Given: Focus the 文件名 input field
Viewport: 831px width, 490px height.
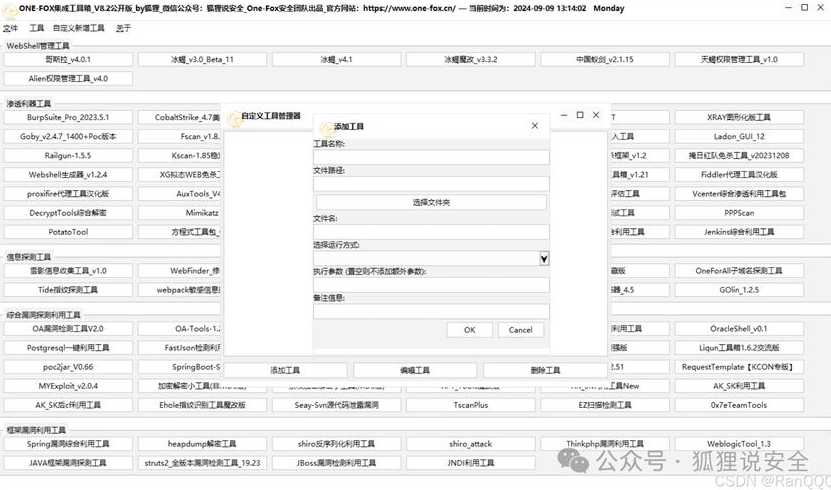Looking at the screenshot, I should pyautogui.click(x=431, y=232).
